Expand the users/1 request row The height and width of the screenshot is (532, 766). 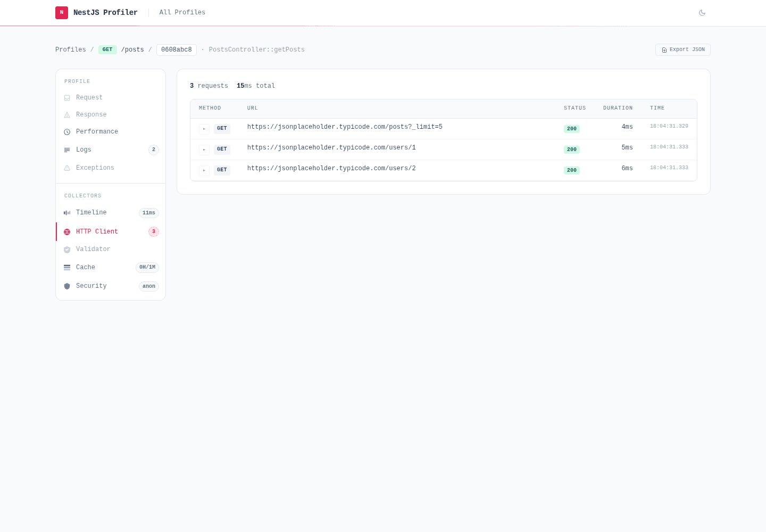pos(204,149)
